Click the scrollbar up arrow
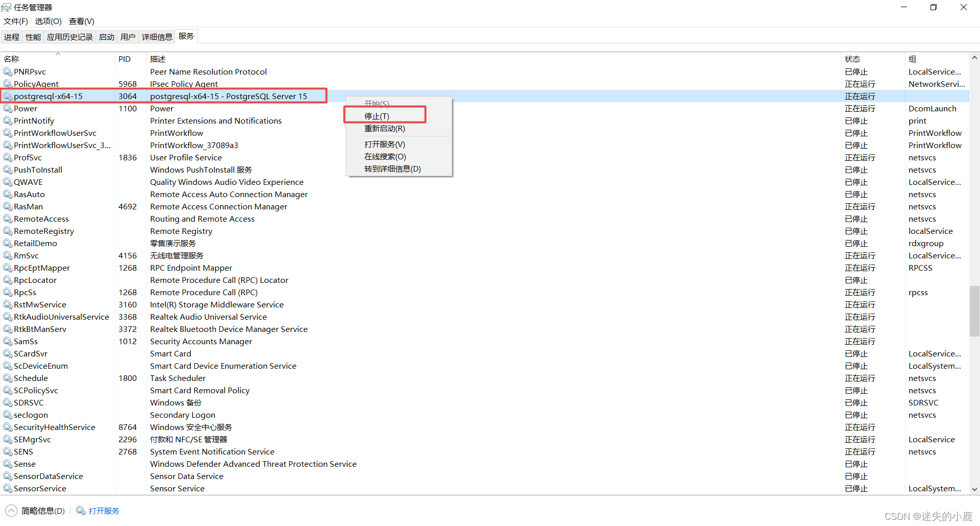Image resolution: width=980 pixels, height=526 pixels. 974,58
